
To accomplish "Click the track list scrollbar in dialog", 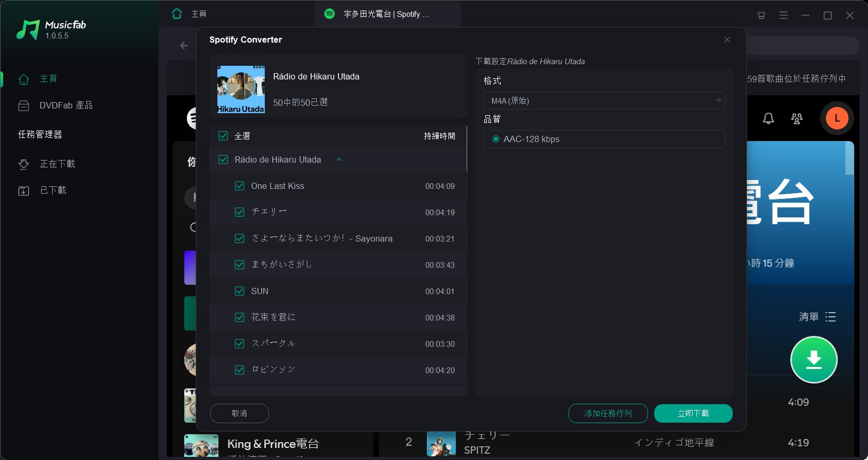I will [x=466, y=148].
